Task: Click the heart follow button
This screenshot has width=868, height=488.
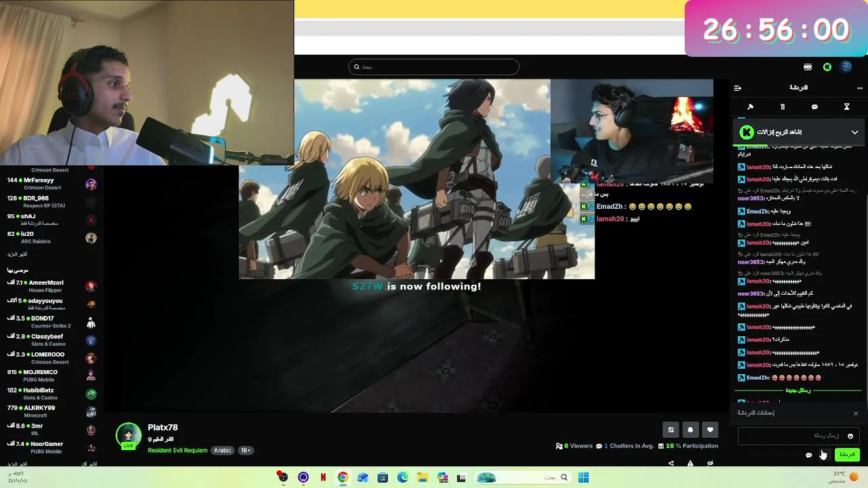Action: (x=710, y=430)
